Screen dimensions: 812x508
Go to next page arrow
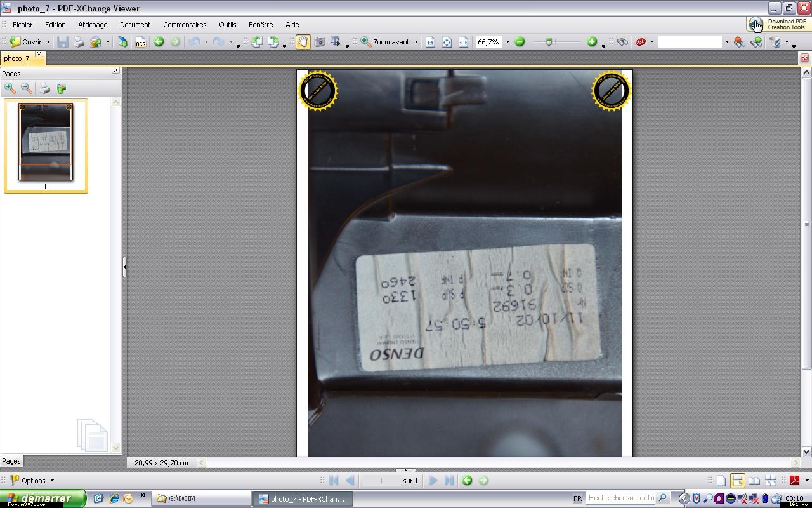pos(433,481)
